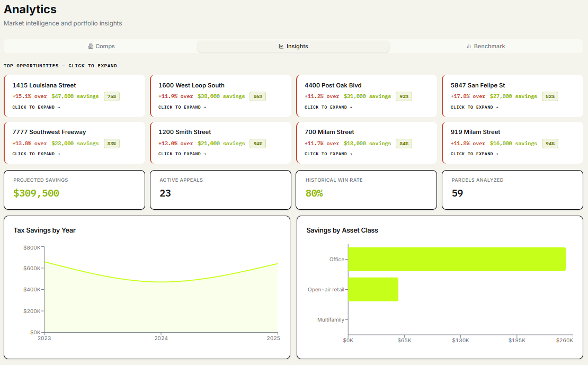Image resolution: width=588 pixels, height=365 pixels.
Task: Click expand arrow on 5847 San Felipe St
Action: click(x=497, y=108)
